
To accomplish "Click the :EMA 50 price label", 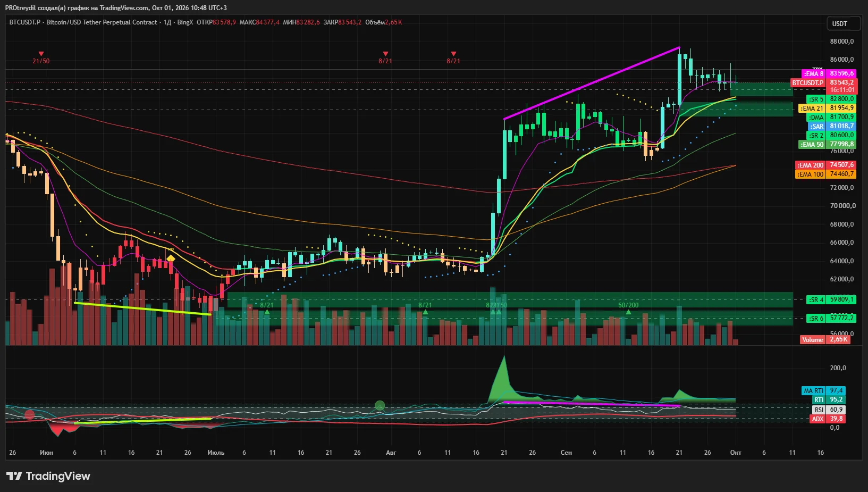I will (x=828, y=144).
